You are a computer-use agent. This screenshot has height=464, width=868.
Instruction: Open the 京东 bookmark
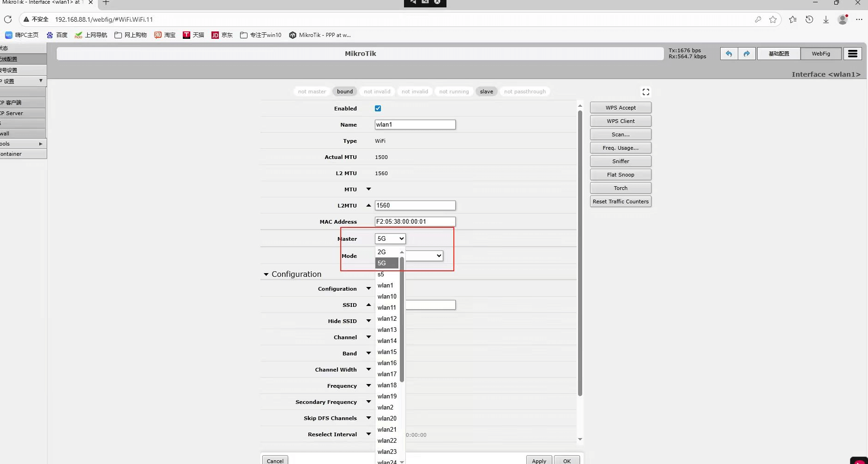pyautogui.click(x=222, y=35)
